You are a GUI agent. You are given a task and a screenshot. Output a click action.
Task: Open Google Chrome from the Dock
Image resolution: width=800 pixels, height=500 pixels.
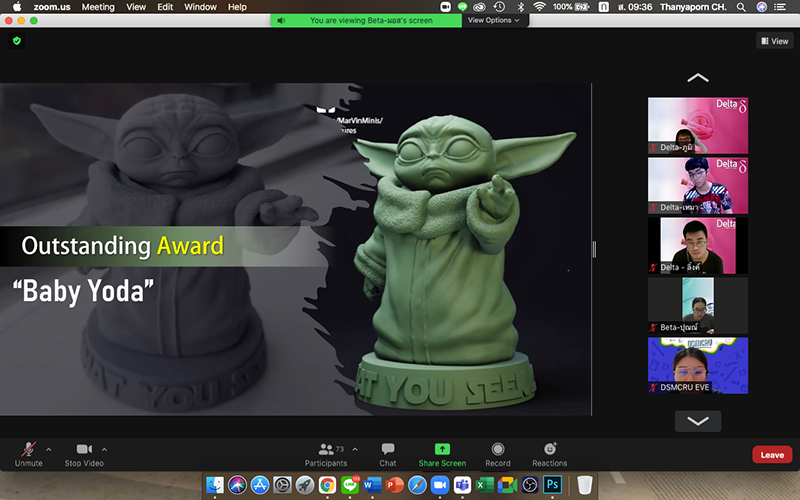pyautogui.click(x=327, y=485)
